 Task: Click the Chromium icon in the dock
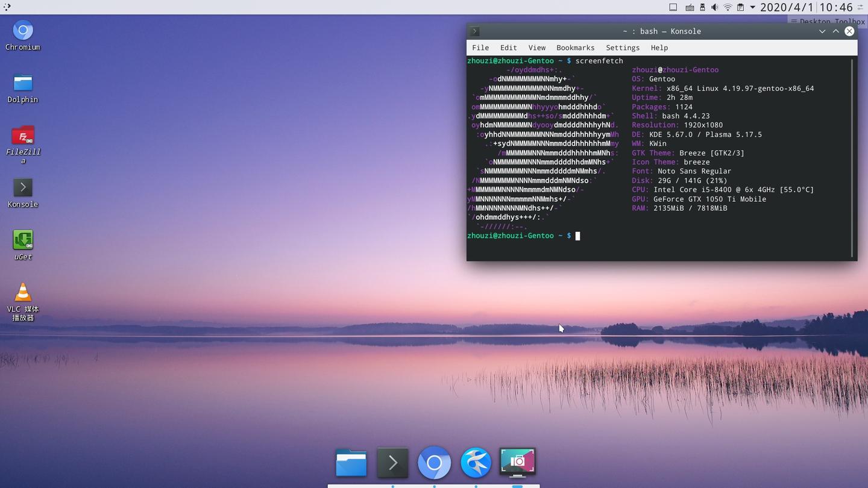[x=434, y=463]
